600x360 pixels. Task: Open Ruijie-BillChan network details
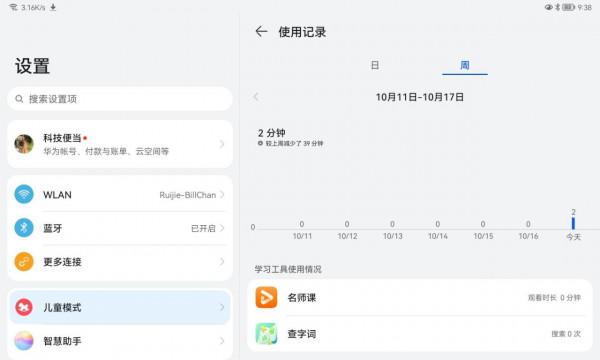pyautogui.click(x=188, y=195)
